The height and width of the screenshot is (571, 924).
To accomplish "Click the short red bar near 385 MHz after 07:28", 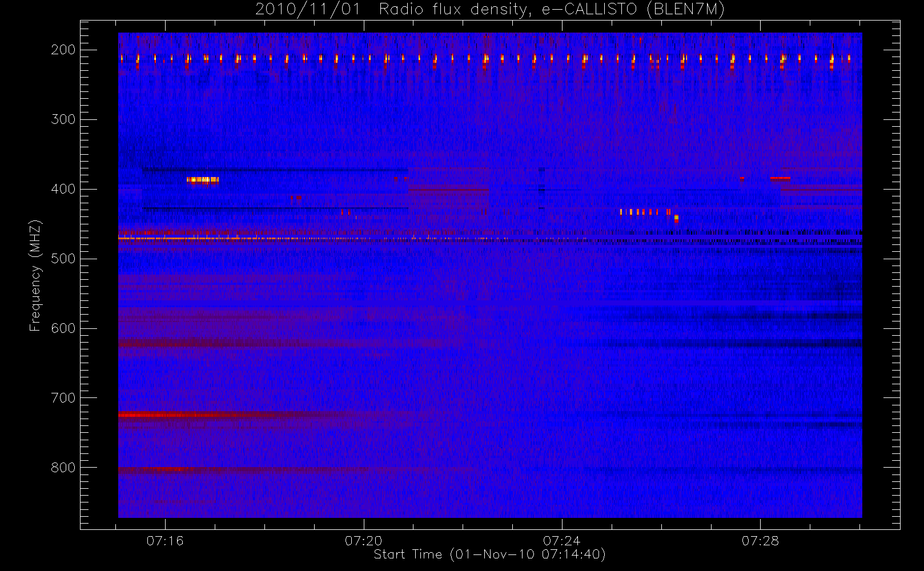I will 780,178.
